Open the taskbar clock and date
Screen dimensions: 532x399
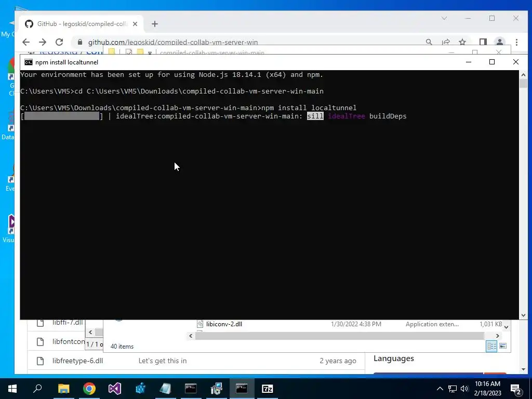pos(487,389)
